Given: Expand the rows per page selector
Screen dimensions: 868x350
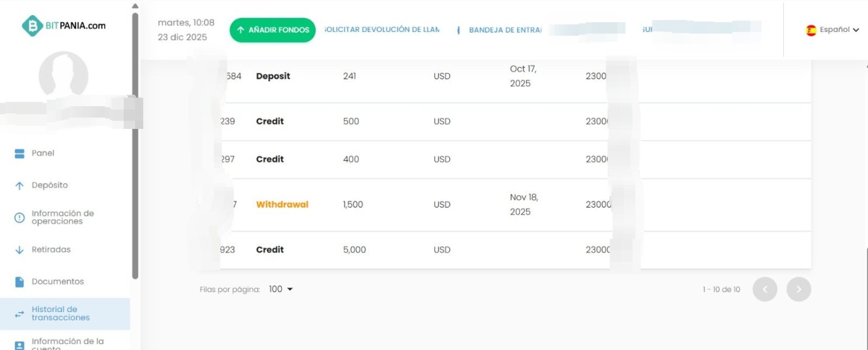Looking at the screenshot, I should 280,289.
